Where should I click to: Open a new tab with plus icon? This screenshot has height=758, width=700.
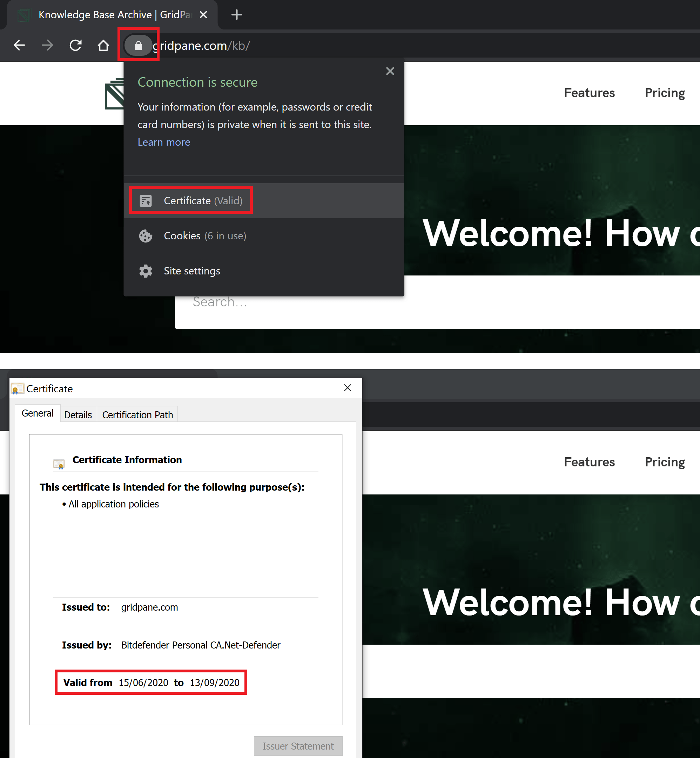click(x=237, y=15)
